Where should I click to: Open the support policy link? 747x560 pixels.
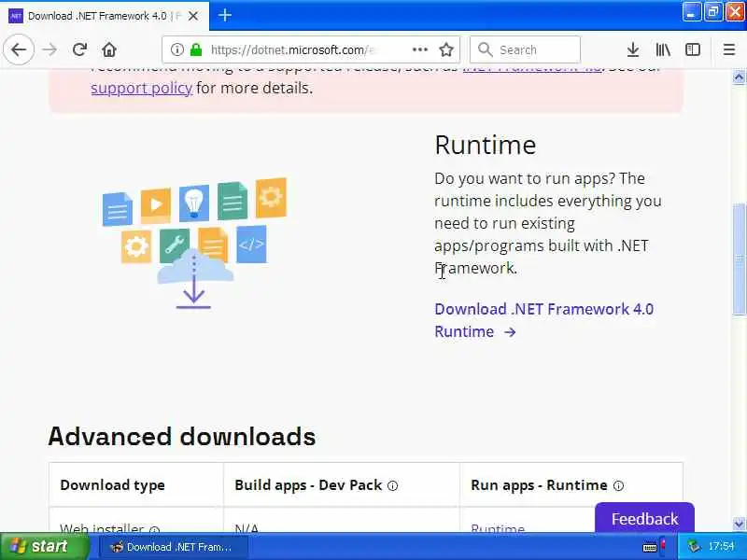pyautogui.click(x=142, y=88)
